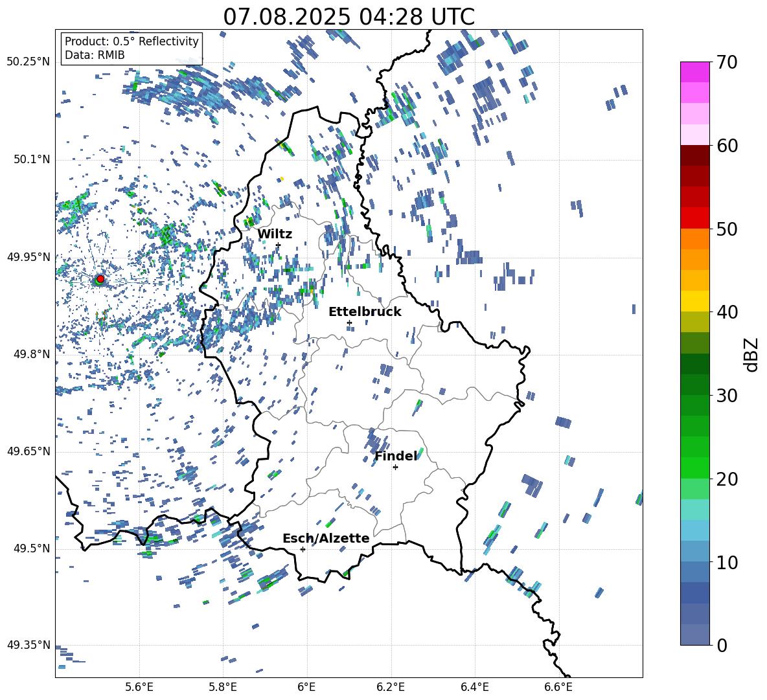This screenshot has width=767, height=700.
Task: Click the colorbar tick value 30
Action: pos(727,396)
